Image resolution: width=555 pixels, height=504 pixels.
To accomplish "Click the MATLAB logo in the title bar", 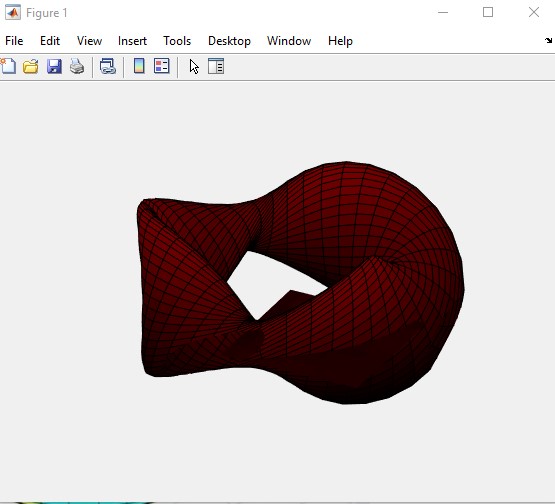I will click(x=13, y=13).
